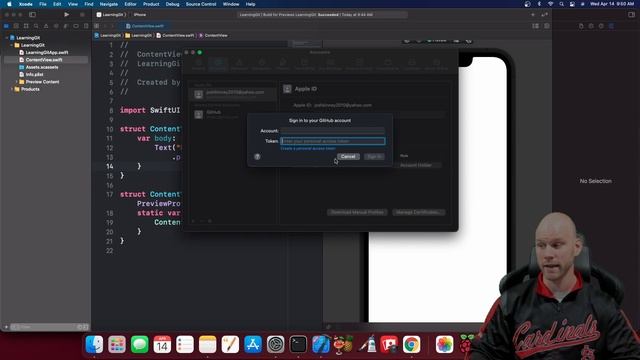
Task: Open Photo Booth from the dock
Action: (x=389, y=344)
